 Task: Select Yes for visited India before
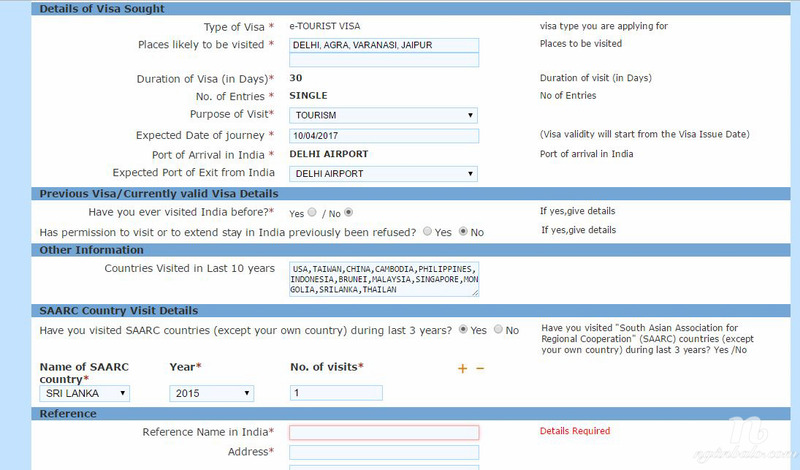click(312, 212)
